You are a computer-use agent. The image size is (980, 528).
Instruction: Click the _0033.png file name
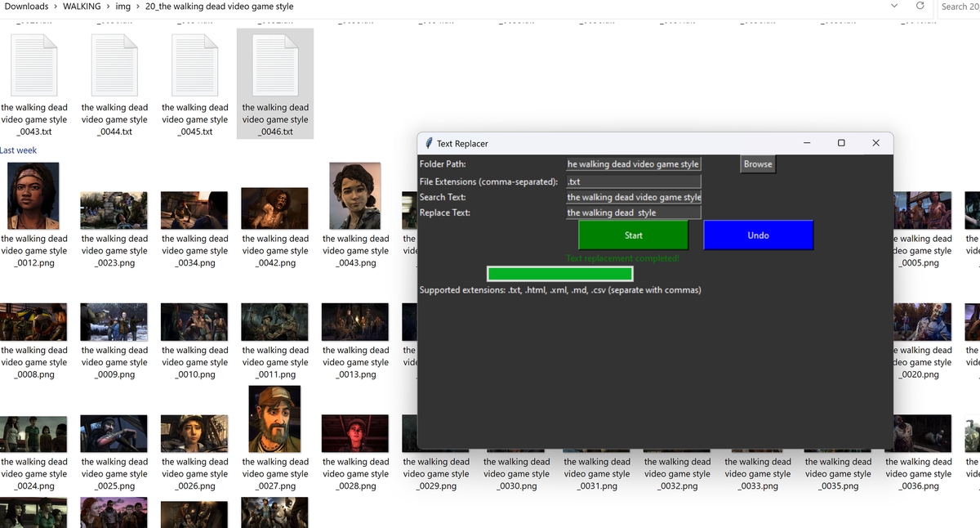[758, 474]
